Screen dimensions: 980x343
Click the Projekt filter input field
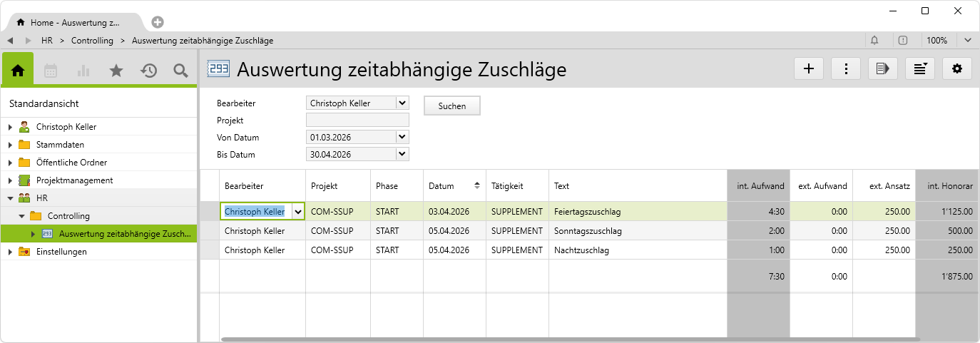(x=357, y=121)
